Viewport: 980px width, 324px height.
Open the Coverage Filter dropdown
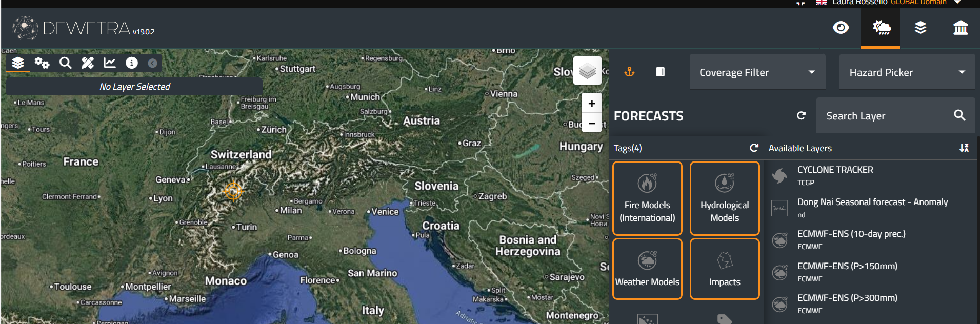tap(757, 72)
